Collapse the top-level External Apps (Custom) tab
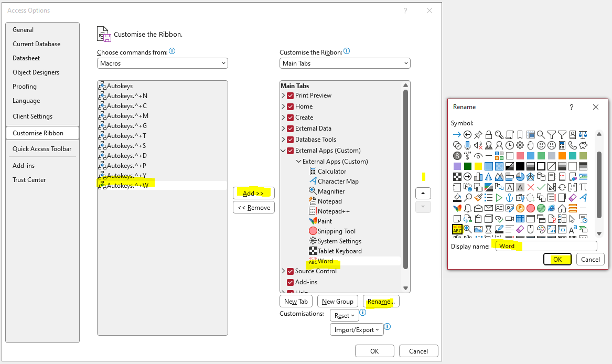The image size is (612, 364). coord(283,151)
